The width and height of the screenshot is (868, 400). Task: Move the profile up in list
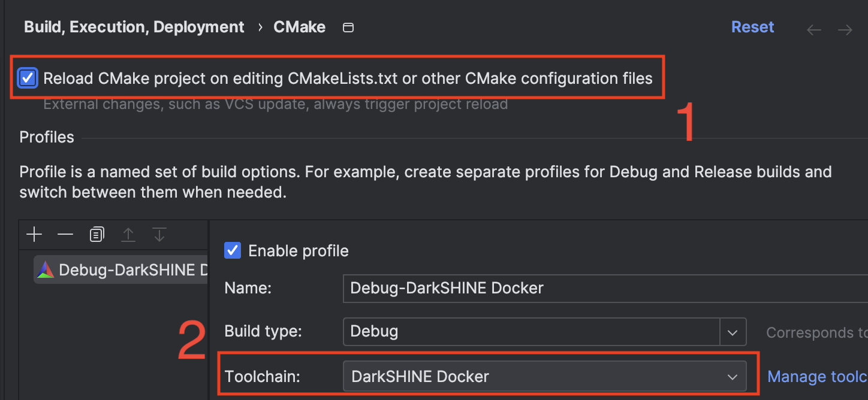click(x=128, y=235)
